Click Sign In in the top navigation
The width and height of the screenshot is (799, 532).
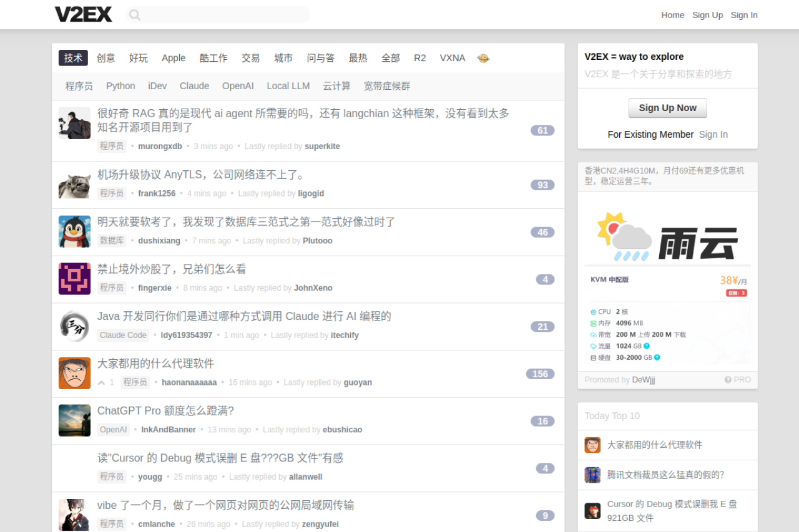[x=744, y=15]
